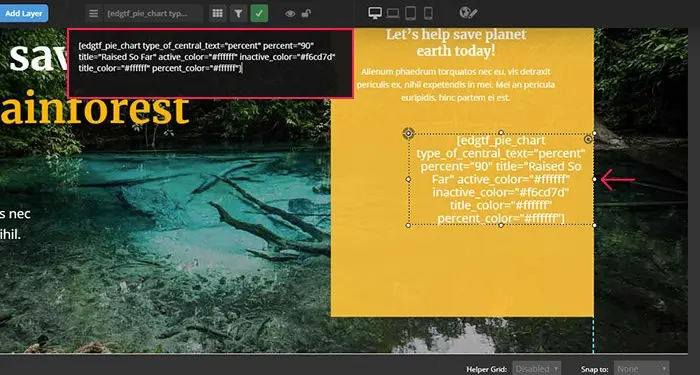Toggle layer visibility eye icon
700x375 pixels.
(290, 14)
